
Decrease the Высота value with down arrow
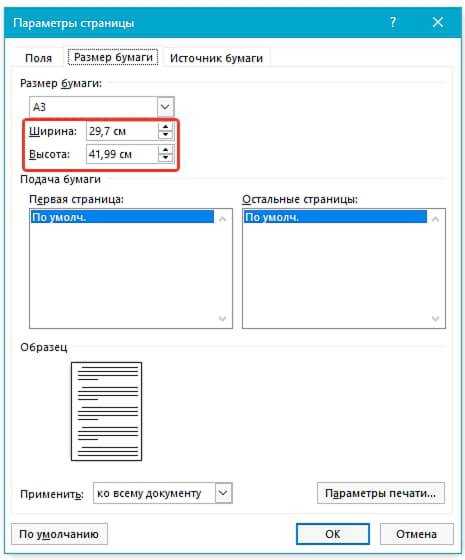click(x=165, y=158)
